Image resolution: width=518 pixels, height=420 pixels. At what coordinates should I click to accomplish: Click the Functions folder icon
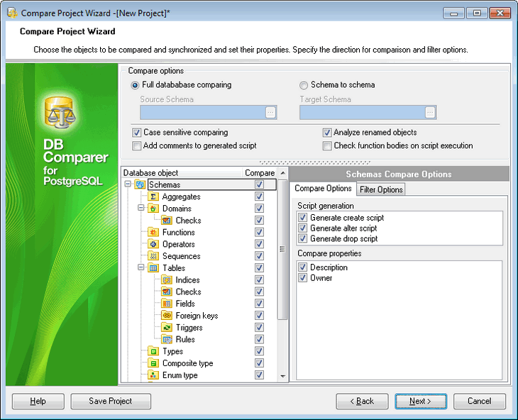point(153,232)
